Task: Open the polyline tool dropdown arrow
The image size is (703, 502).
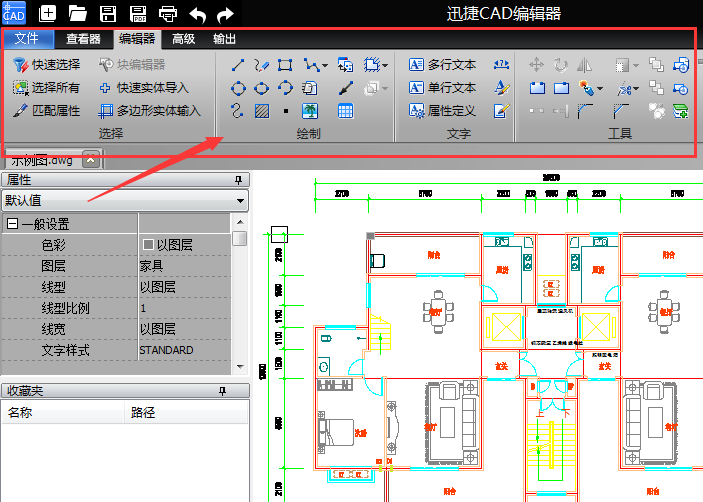Action: (x=325, y=66)
